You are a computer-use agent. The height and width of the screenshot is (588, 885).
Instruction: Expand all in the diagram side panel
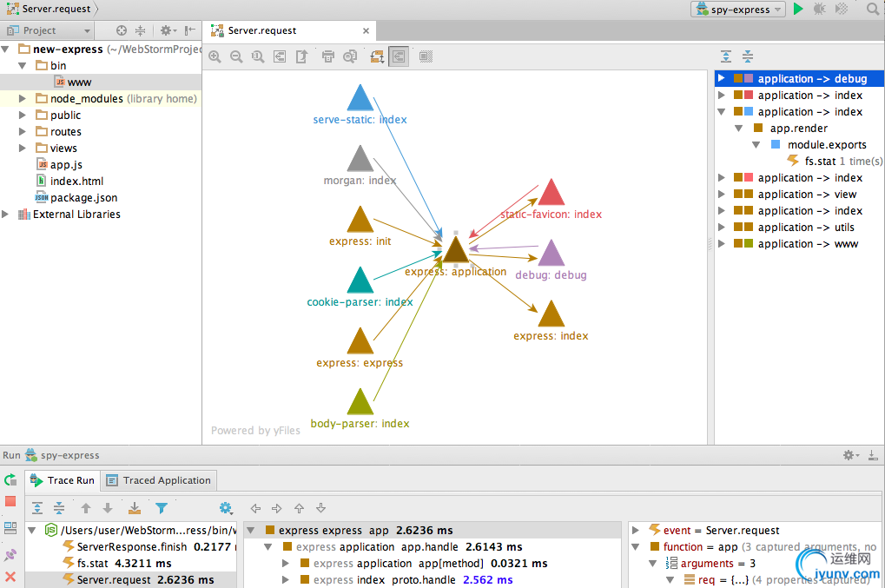click(x=726, y=56)
